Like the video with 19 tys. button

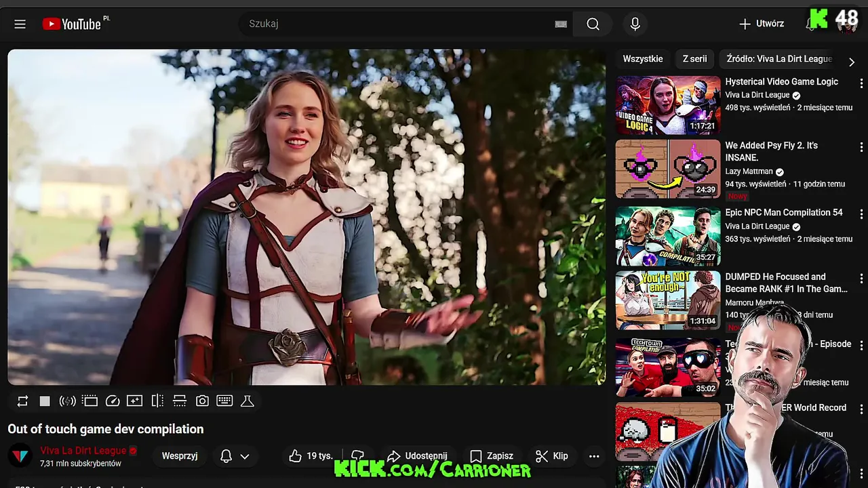(311, 456)
